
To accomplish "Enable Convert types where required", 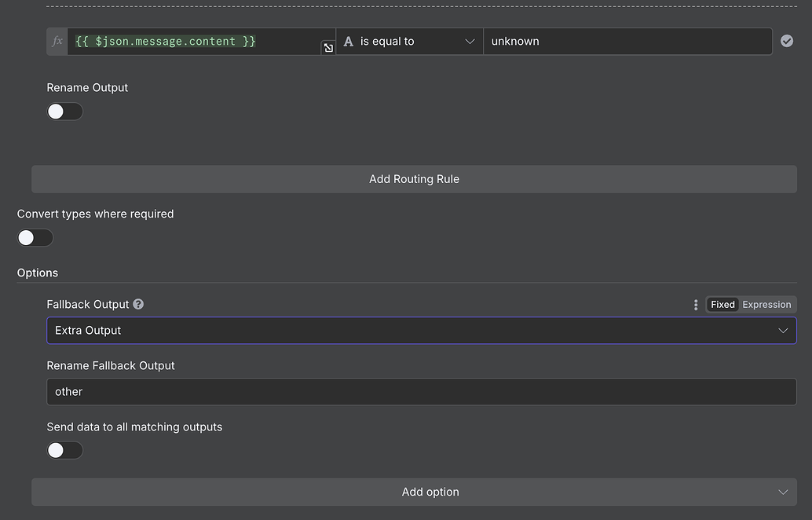I will click(x=35, y=237).
